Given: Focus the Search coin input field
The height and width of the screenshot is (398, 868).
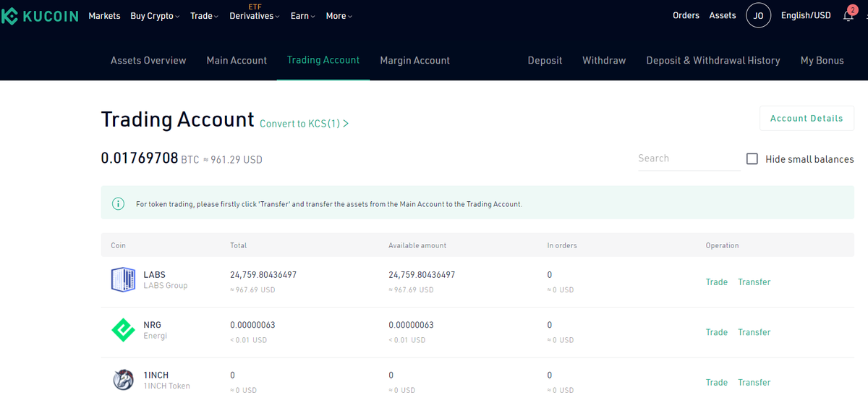Looking at the screenshot, I should coord(687,158).
